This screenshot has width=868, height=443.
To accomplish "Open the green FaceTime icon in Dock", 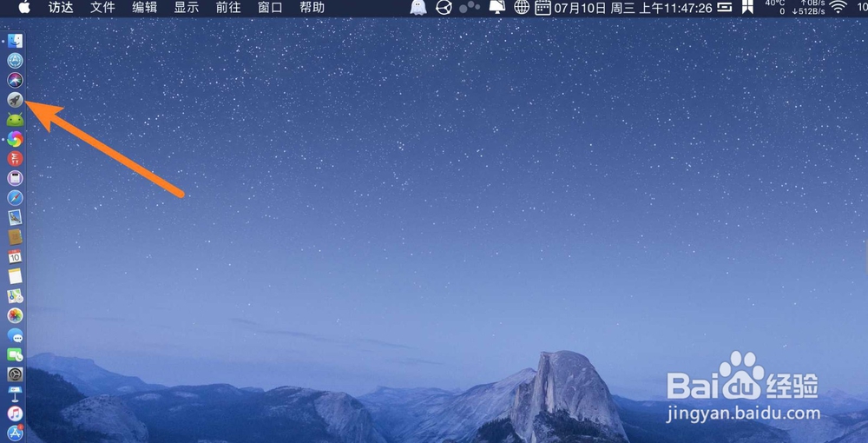I will (15, 354).
